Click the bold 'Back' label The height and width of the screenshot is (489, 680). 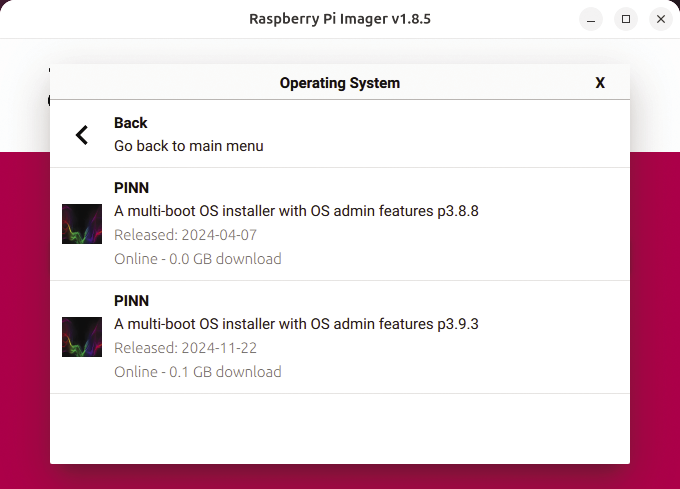tap(131, 123)
